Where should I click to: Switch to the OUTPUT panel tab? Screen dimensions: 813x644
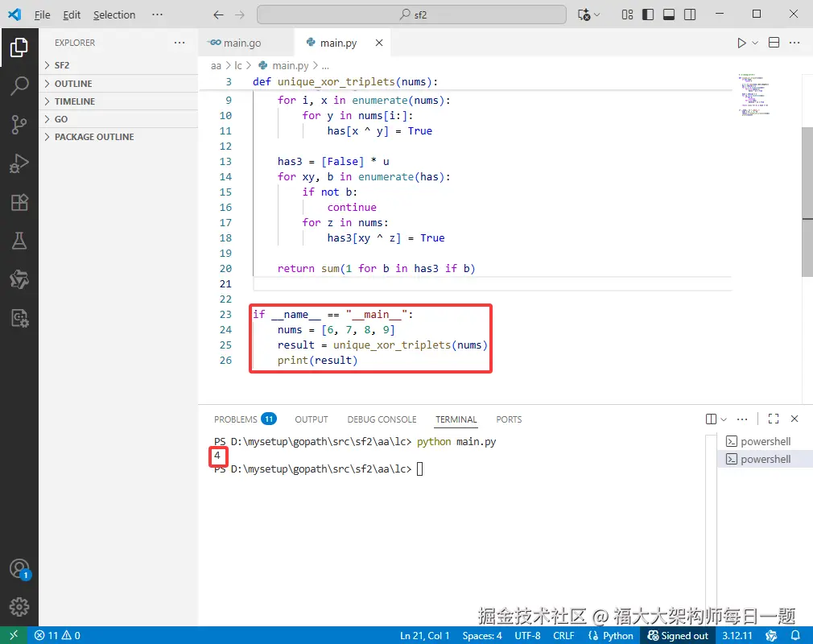[311, 419]
